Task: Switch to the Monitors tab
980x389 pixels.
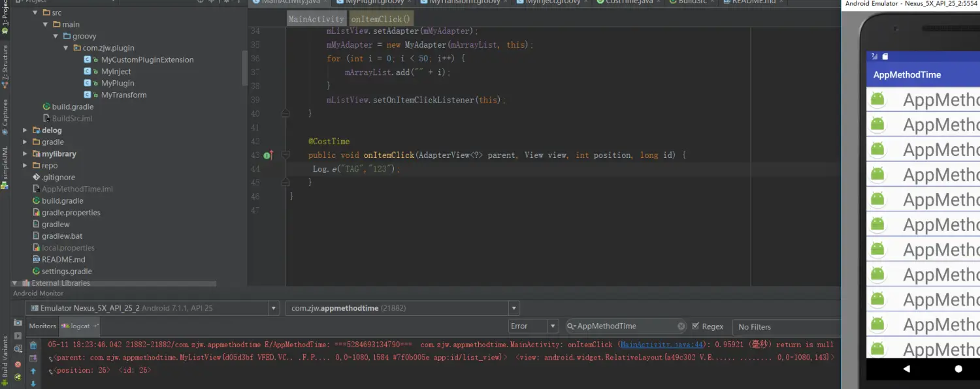Action: [42, 326]
